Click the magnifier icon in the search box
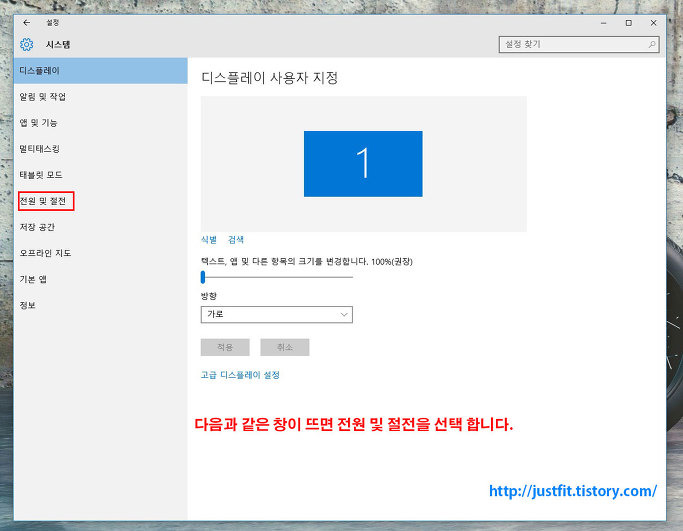Viewport: 683px width, 531px height. coord(652,44)
